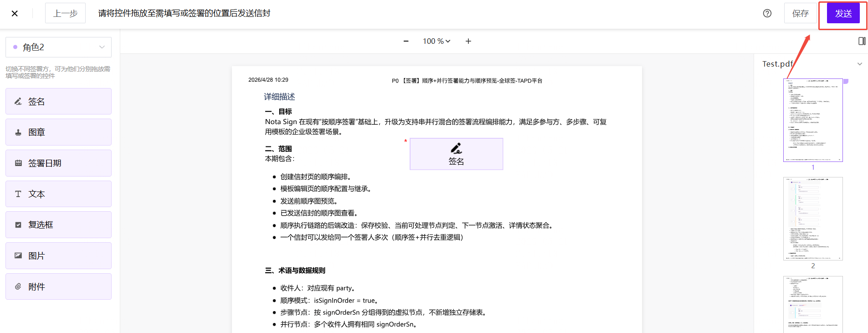868x333 pixels.
Task: Close the envelope editor with the X icon
Action: coord(15,14)
